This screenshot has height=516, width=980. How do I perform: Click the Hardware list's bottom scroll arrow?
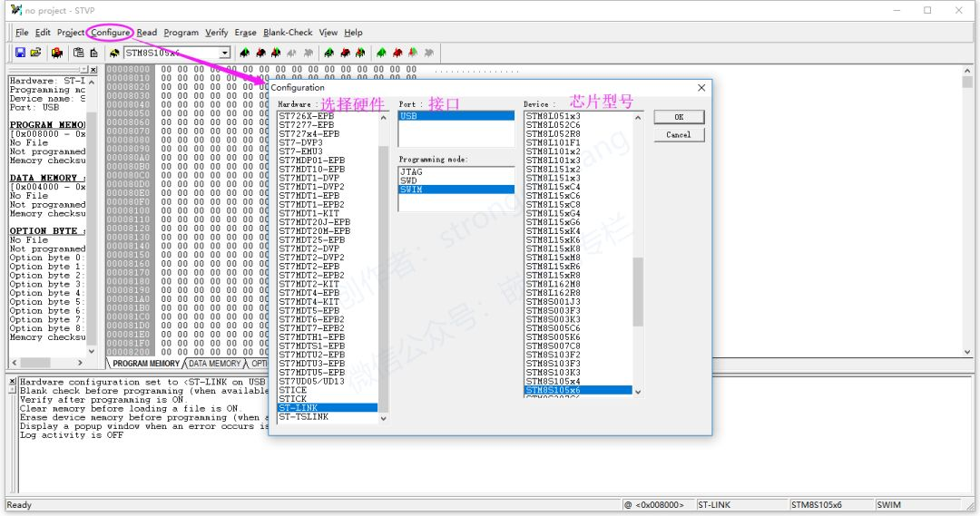click(x=384, y=419)
